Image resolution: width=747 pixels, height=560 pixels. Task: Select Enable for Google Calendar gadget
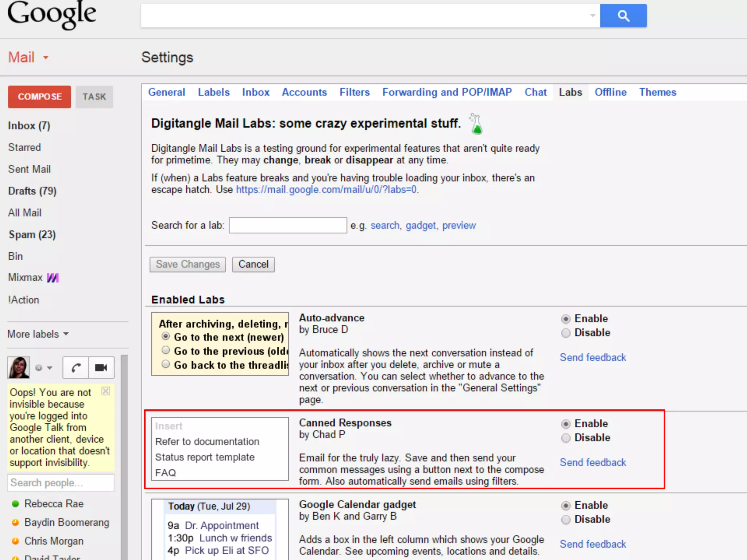(566, 506)
